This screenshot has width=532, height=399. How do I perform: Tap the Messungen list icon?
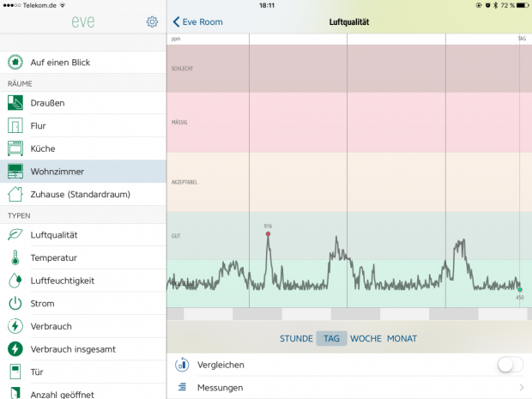click(182, 387)
